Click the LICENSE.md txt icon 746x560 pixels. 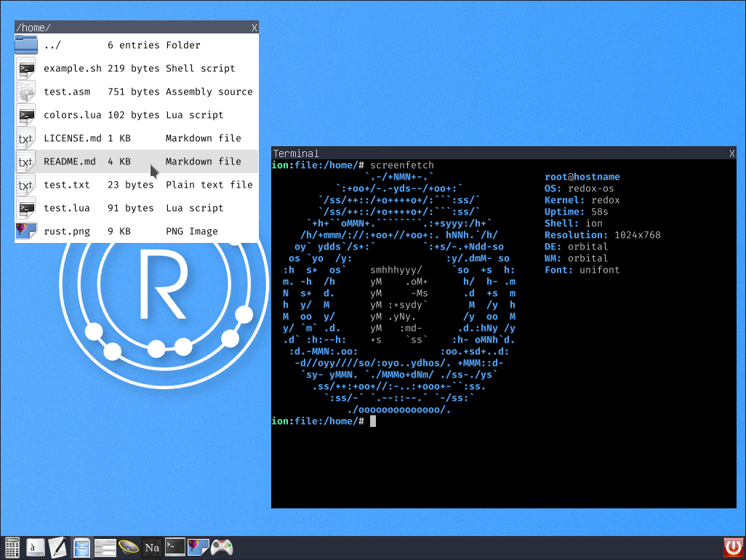click(x=26, y=138)
